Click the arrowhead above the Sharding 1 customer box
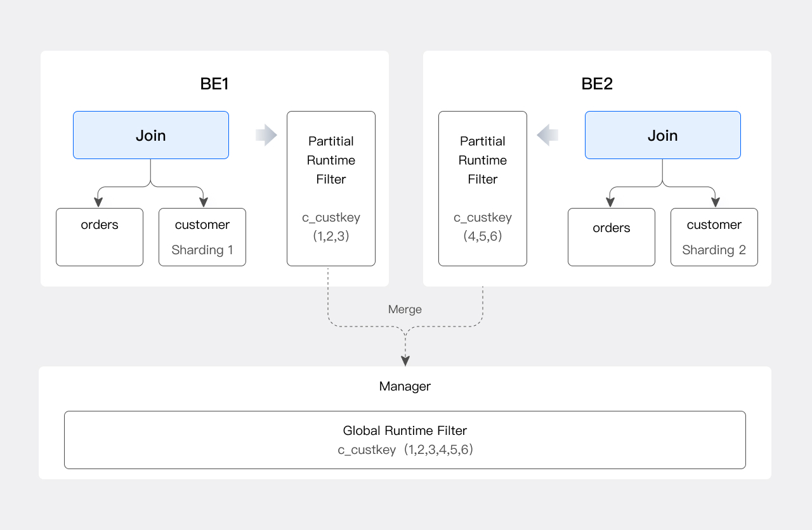 [204, 202]
